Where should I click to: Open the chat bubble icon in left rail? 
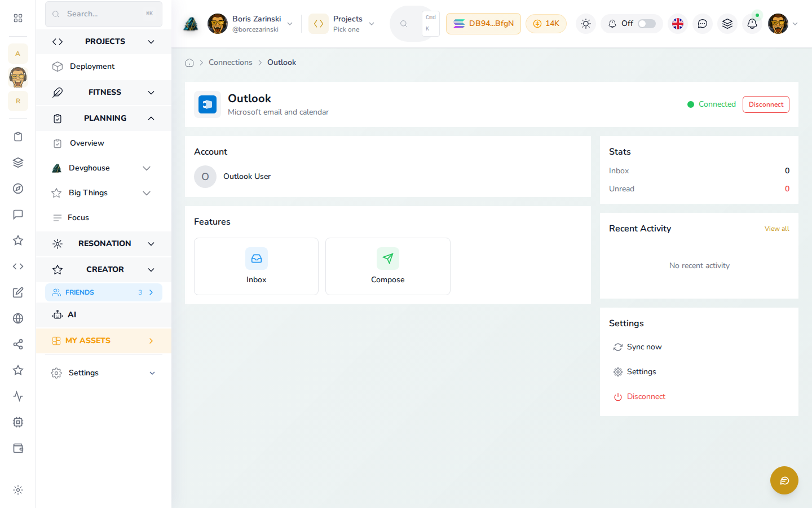tap(18, 214)
